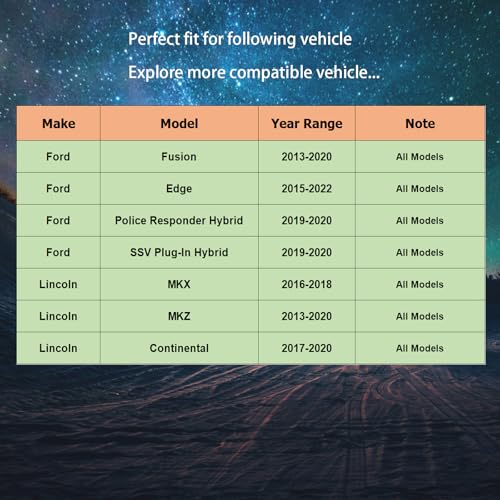Viewport: 500px width, 500px height.
Task: Click the Note column header
Action: pyautogui.click(x=420, y=123)
